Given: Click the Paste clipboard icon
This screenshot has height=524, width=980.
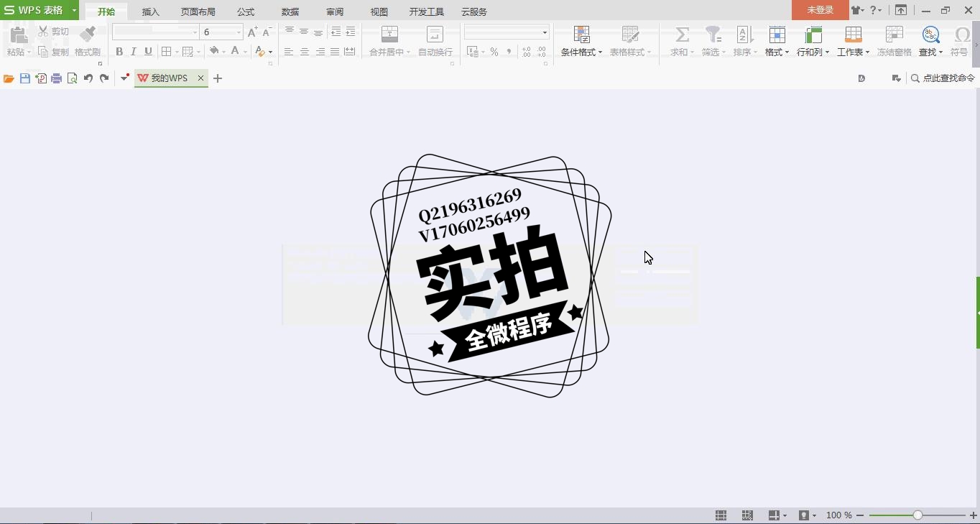Looking at the screenshot, I should (x=18, y=34).
